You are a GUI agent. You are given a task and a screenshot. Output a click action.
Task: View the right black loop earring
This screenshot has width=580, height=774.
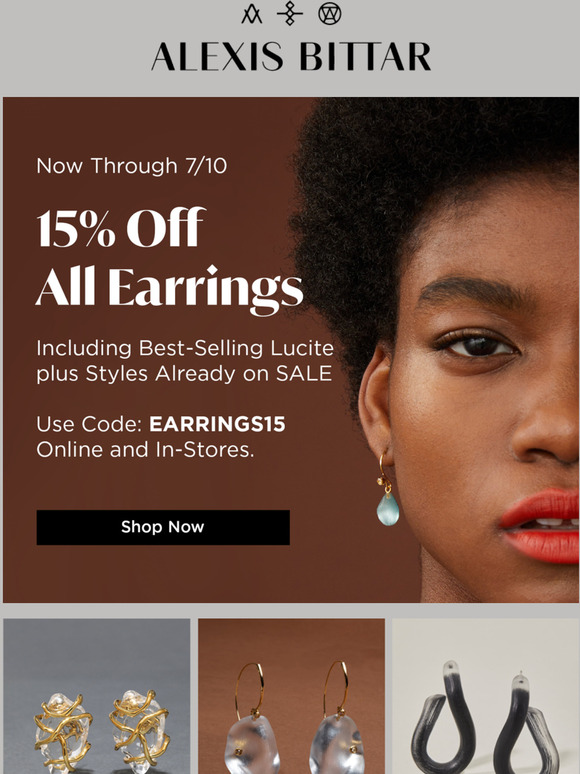[526, 723]
